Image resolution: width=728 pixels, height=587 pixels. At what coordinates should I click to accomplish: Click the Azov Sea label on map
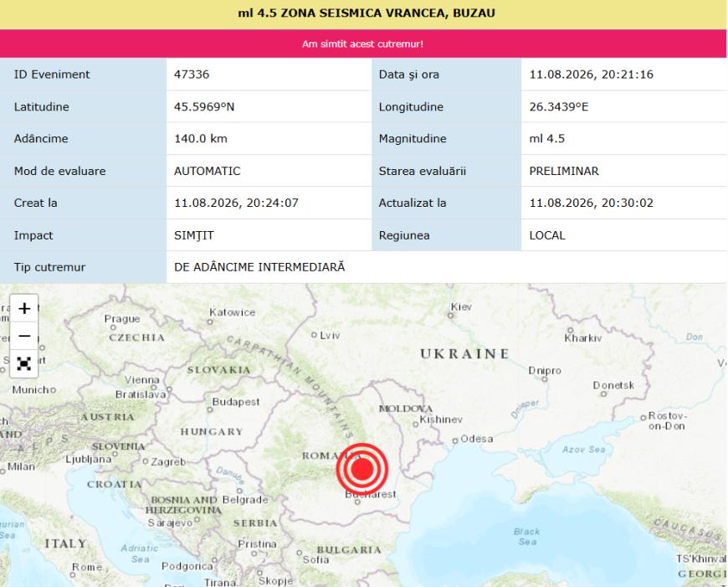[583, 449]
